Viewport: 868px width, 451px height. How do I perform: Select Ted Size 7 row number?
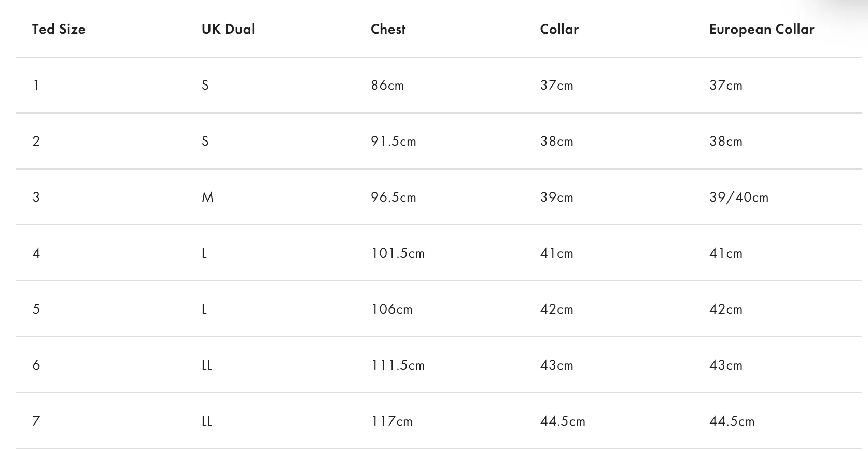36,421
